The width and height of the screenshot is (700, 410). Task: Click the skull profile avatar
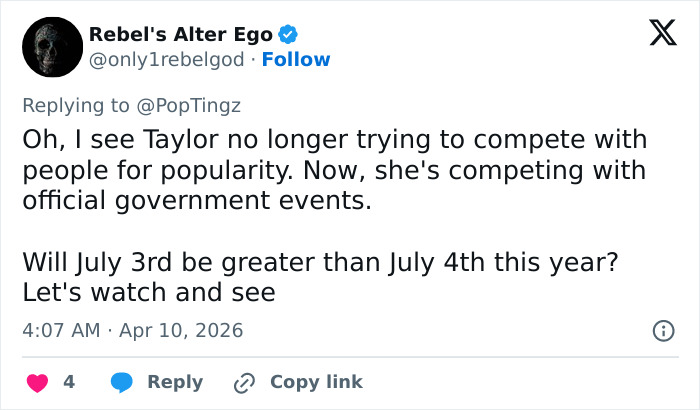point(51,47)
